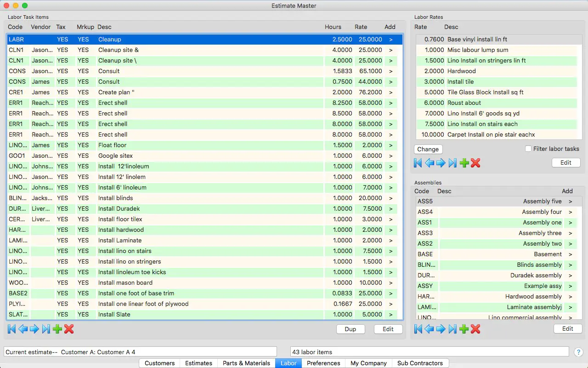This screenshot has width=588, height=368.
Task: Jump to last labor rate record
Action: pyautogui.click(x=452, y=162)
